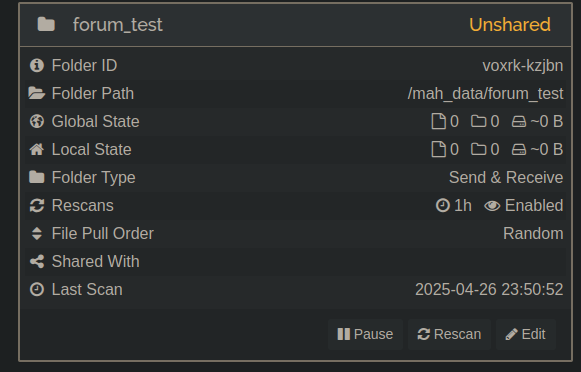Click the voxrk-kzjbn folder ID value
581x372 pixels.
(x=523, y=66)
